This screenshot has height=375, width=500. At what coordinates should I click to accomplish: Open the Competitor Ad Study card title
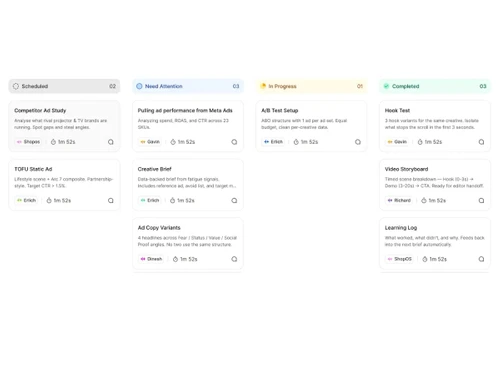coord(40,110)
